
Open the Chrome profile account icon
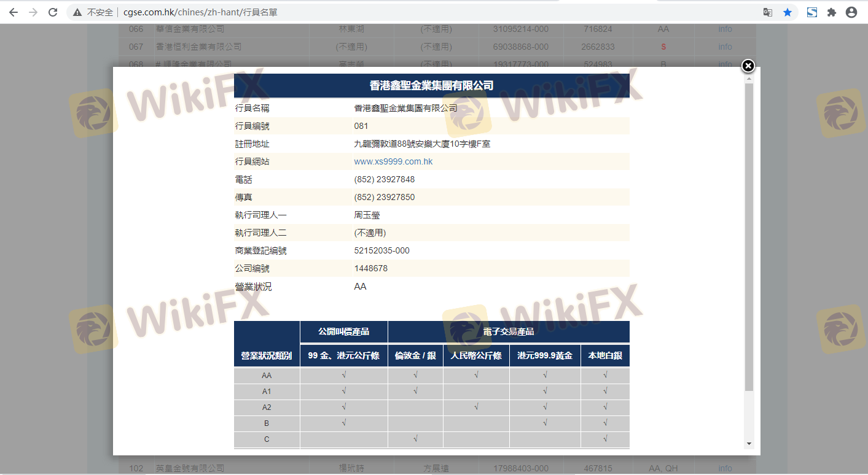[851, 12]
